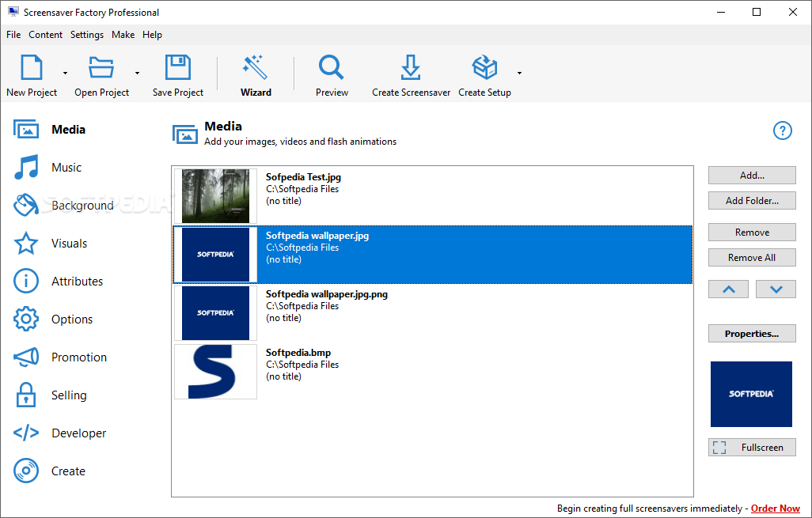Move selected item up with arrow

coord(728,289)
